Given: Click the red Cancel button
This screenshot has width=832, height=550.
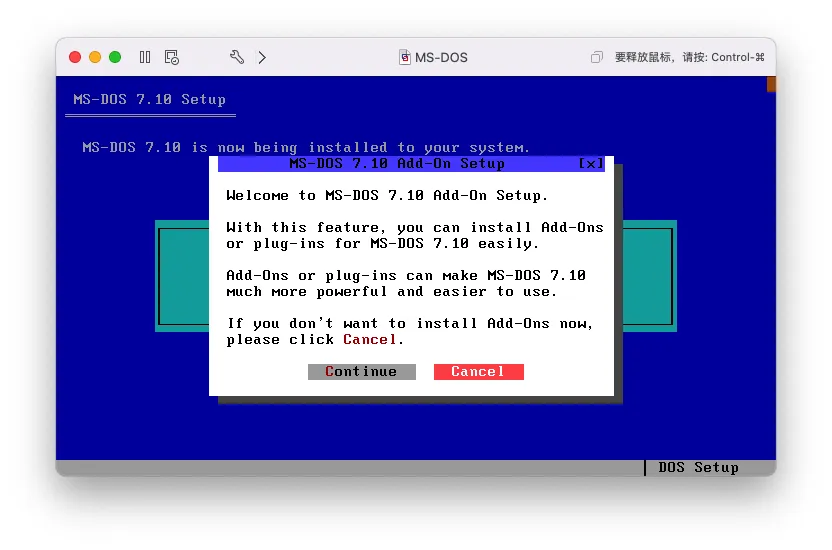Looking at the screenshot, I should 479,372.
